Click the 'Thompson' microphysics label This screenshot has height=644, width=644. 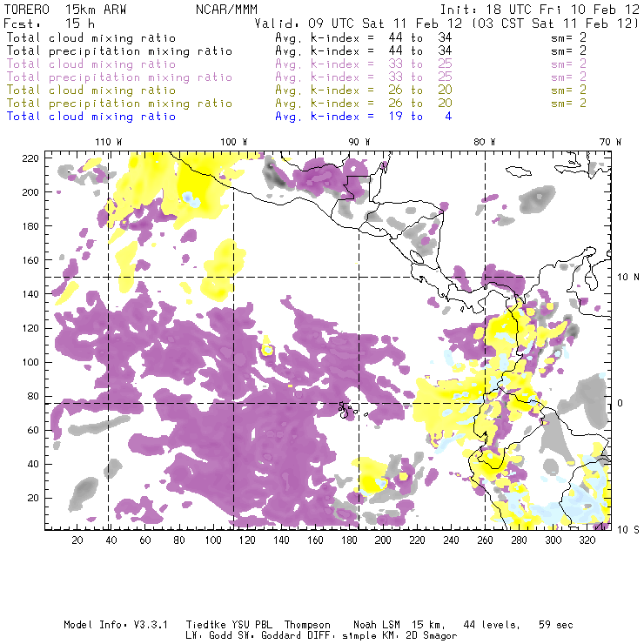point(307,625)
